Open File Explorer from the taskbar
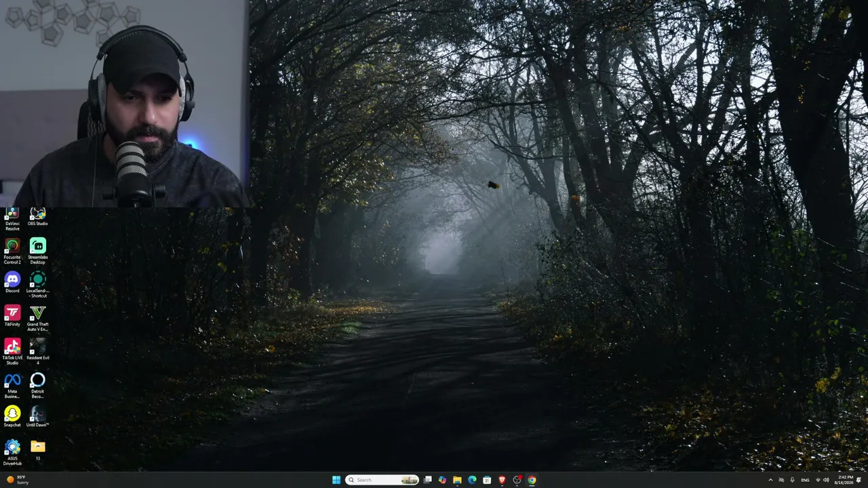The width and height of the screenshot is (868, 488). [x=457, y=480]
